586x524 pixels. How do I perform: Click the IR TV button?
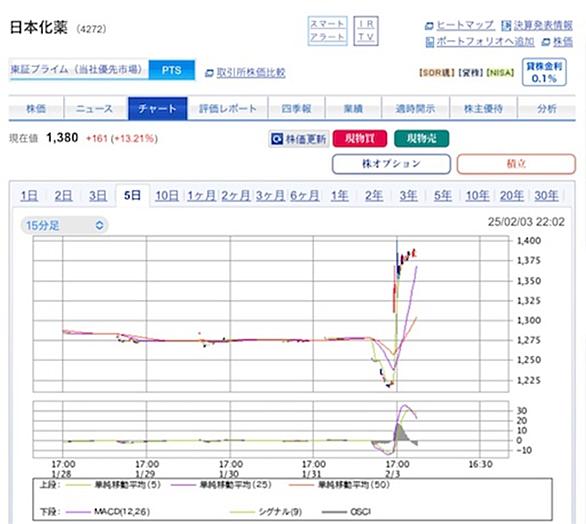point(366,31)
